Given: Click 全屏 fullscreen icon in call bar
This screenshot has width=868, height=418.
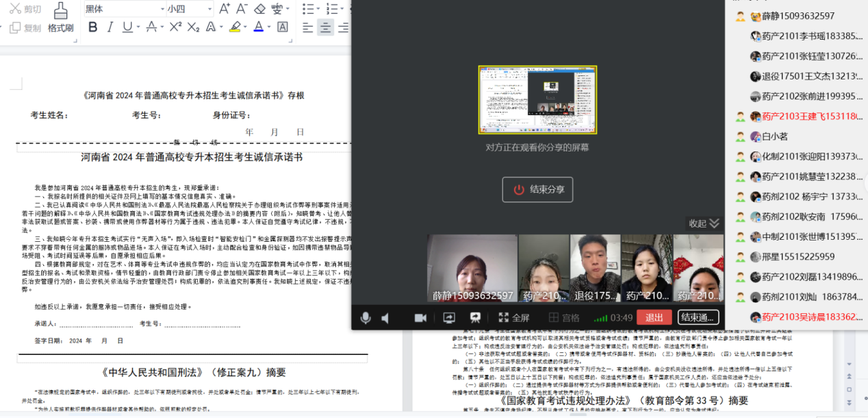Looking at the screenshot, I should [513, 317].
